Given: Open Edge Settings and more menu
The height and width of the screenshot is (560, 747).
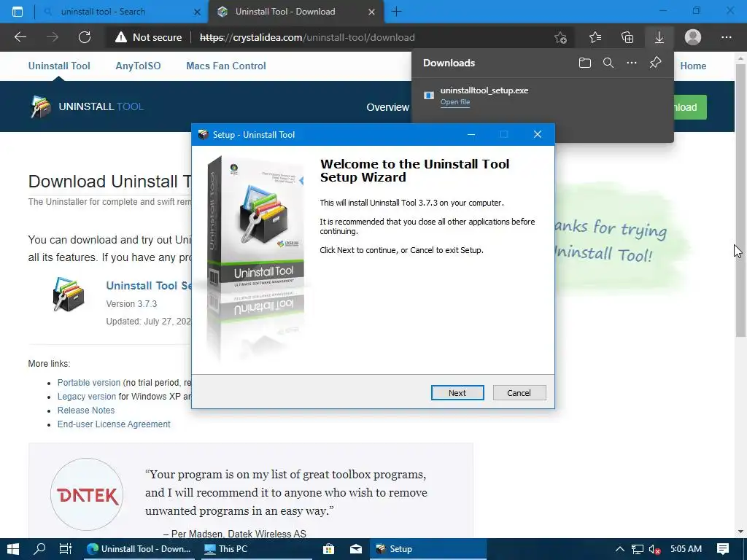Looking at the screenshot, I should pos(726,37).
